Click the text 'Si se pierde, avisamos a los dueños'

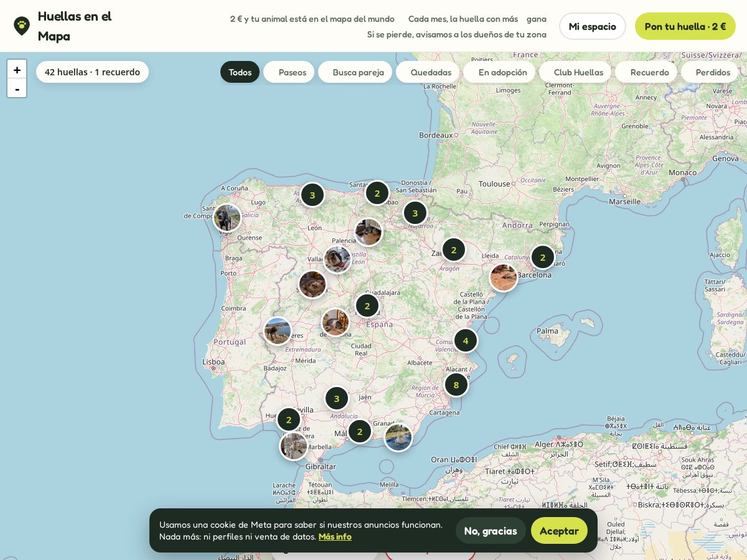(457, 34)
